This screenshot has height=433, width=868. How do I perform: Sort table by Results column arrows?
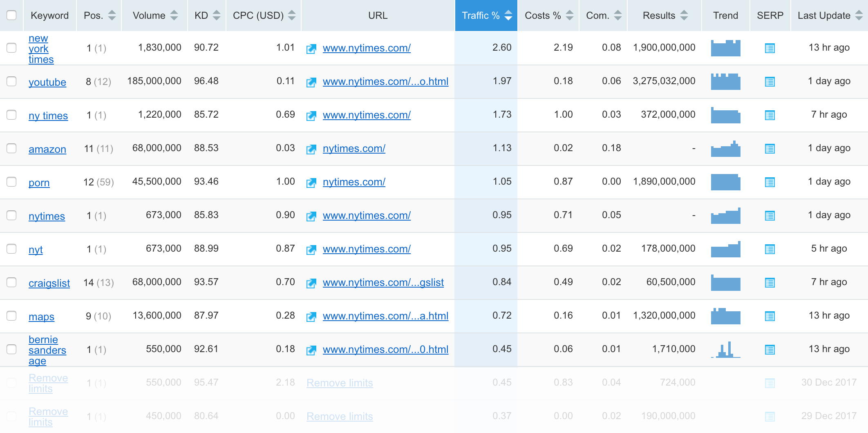[684, 16]
